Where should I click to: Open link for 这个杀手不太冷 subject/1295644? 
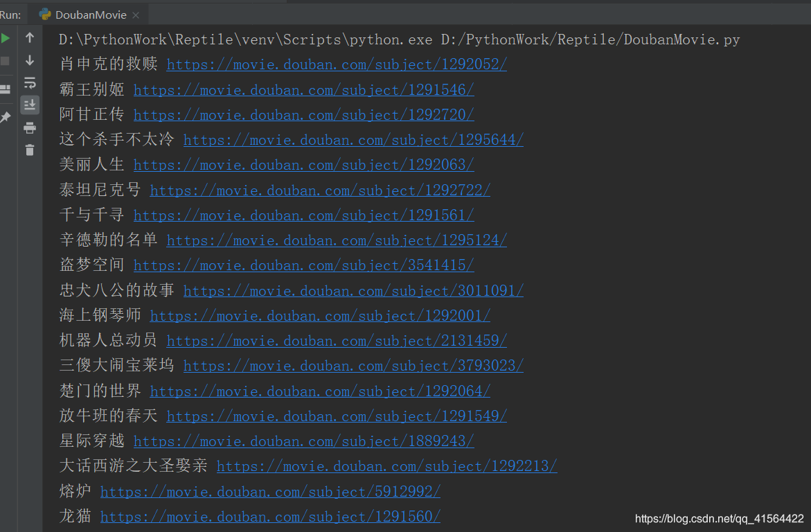coord(353,140)
